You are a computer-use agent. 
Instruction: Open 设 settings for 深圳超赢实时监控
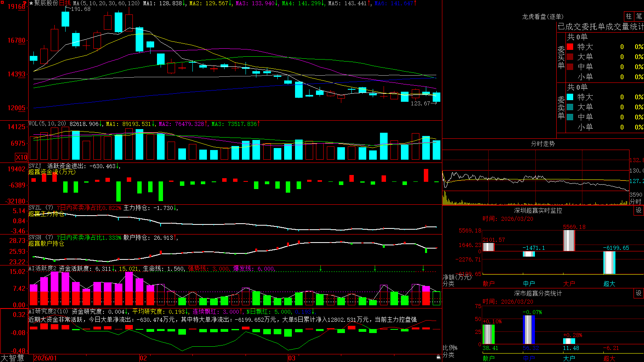pyautogui.click(x=639, y=210)
